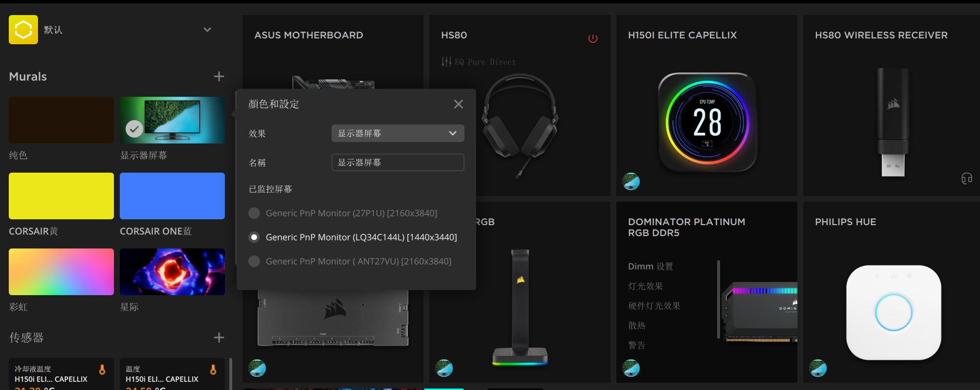The image size is (980, 390).
Task: Add a new mural with the Murals plus icon
Action: tap(219, 76)
